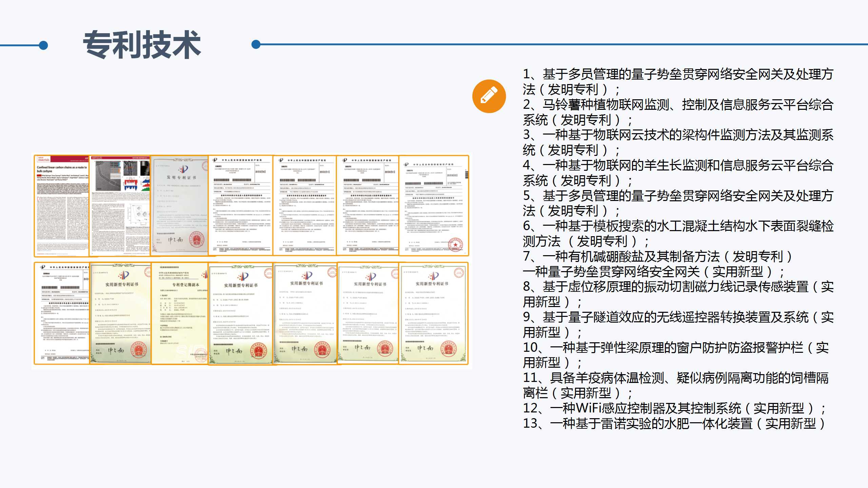Viewport: 868px width, 488px height.
Task: Click the blue dot left of title
Action: click(43, 45)
